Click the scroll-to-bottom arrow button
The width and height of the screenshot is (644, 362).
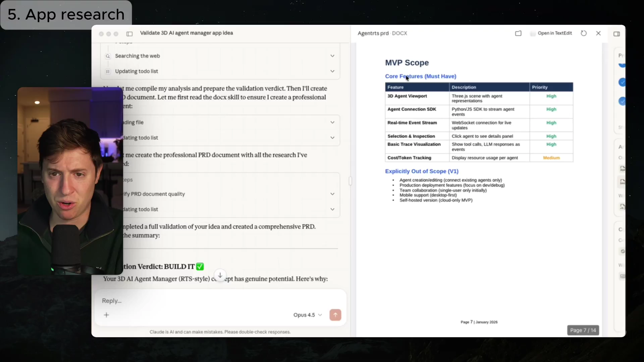[x=220, y=275]
